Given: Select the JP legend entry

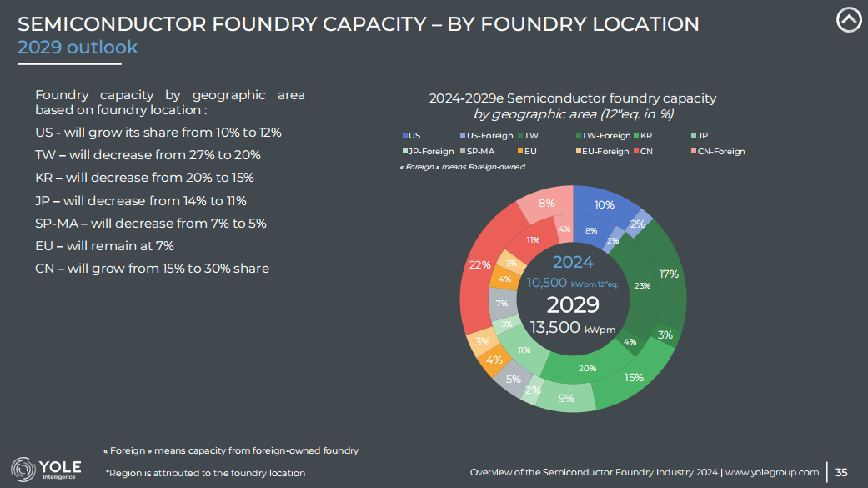Looking at the screenshot, I should pos(700,136).
